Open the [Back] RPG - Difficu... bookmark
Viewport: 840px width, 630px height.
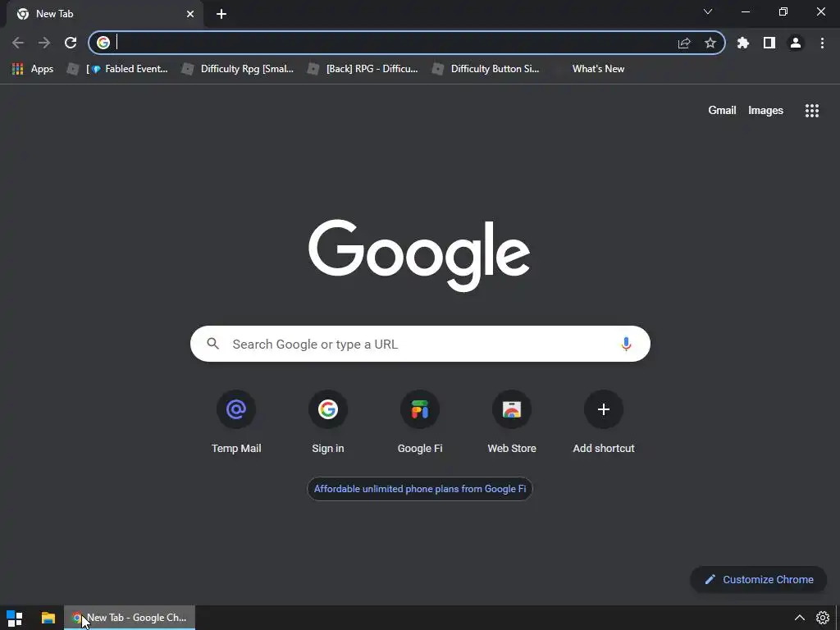[363, 69]
